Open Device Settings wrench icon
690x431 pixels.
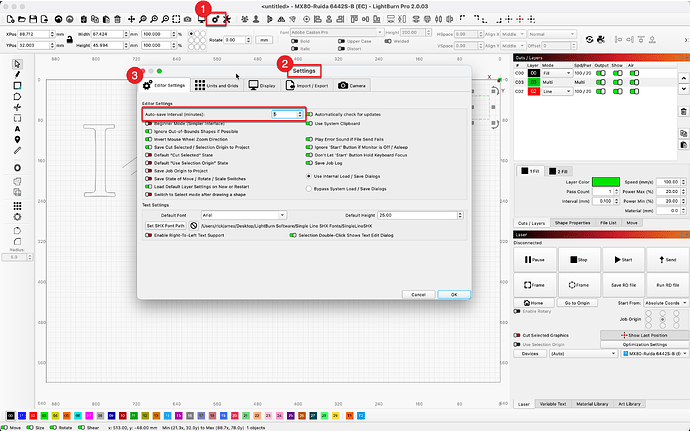pyautogui.click(x=227, y=19)
